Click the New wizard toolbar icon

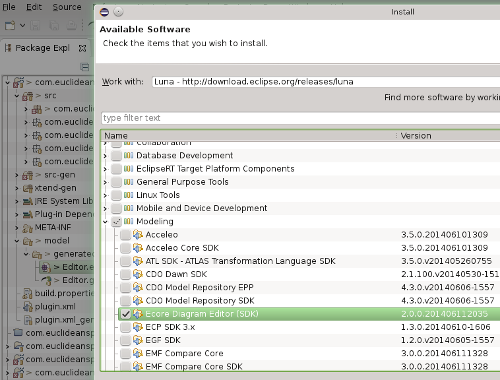pos(10,25)
